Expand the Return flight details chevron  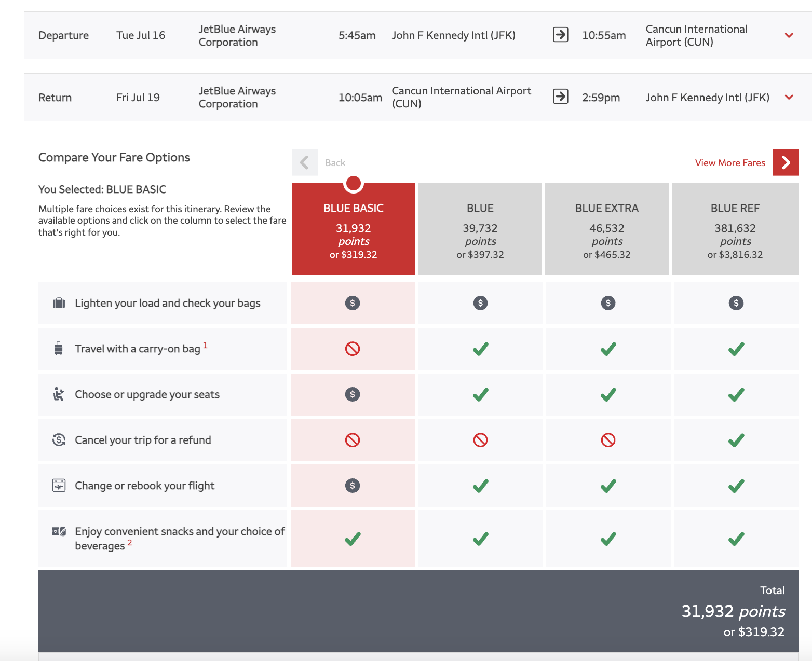click(x=789, y=97)
